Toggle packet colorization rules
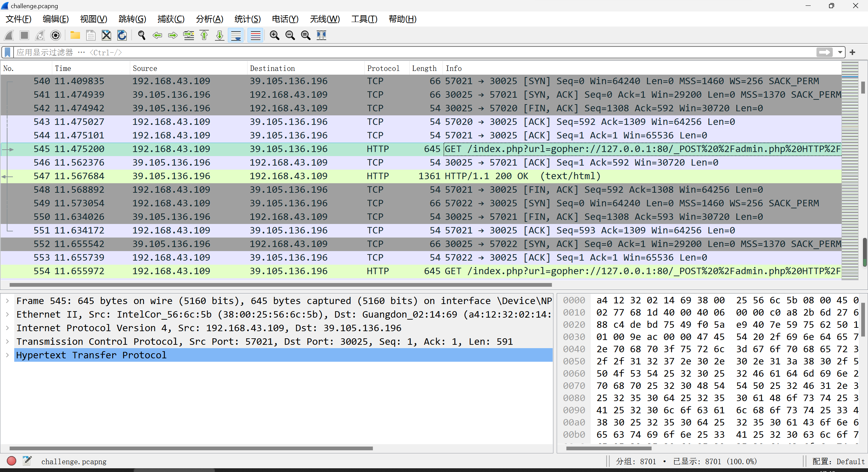The width and height of the screenshot is (868, 472). [x=255, y=35]
